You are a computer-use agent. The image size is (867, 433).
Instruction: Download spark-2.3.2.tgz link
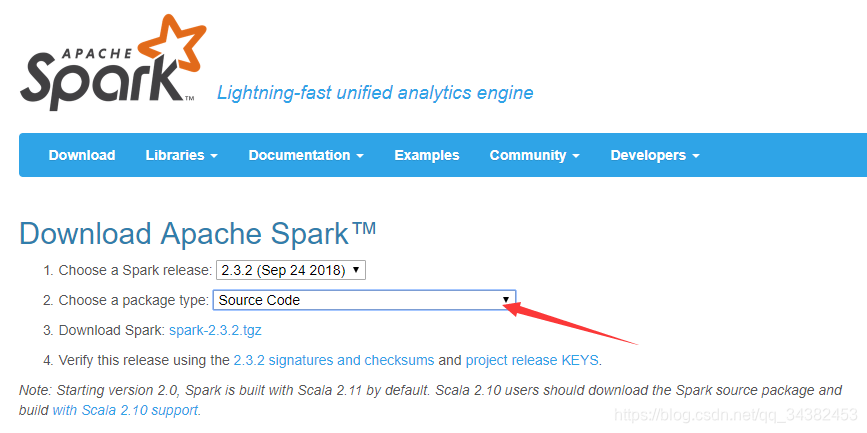click(215, 331)
